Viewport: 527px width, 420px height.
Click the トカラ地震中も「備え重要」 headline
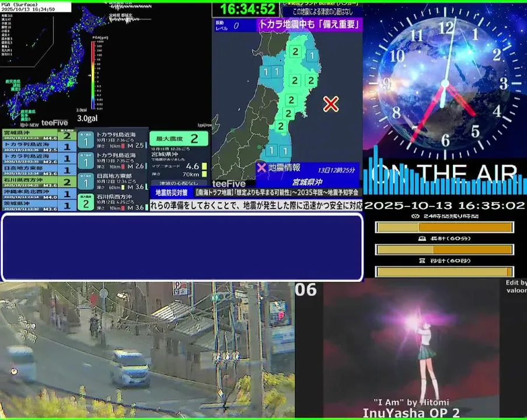(309, 24)
